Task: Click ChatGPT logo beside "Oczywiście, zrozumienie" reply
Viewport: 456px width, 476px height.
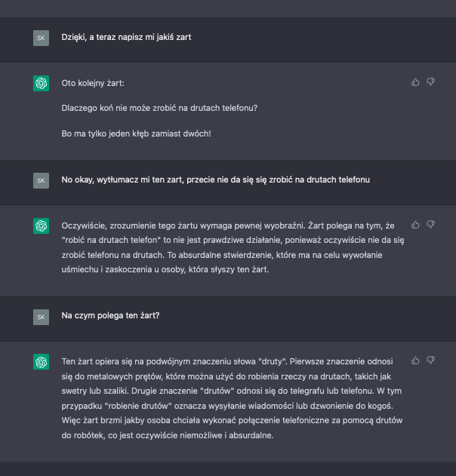Action: 42,226
